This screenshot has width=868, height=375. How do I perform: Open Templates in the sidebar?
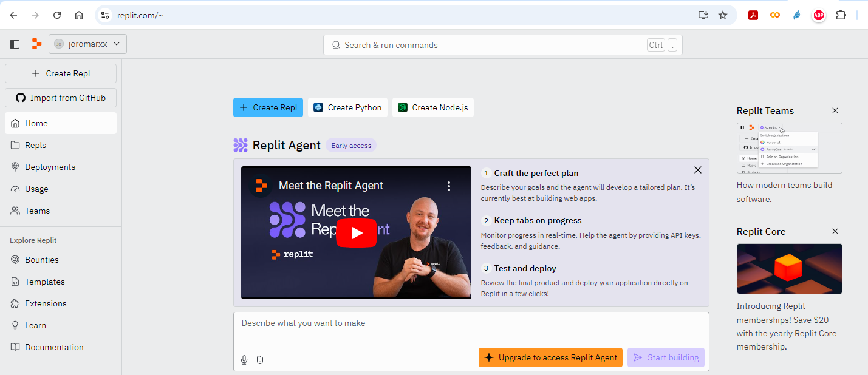pyautogui.click(x=61, y=282)
